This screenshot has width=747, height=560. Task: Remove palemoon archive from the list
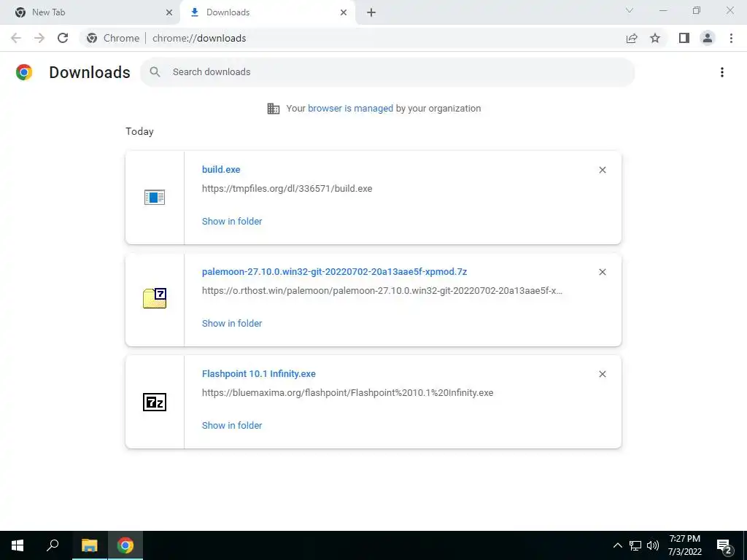point(602,272)
